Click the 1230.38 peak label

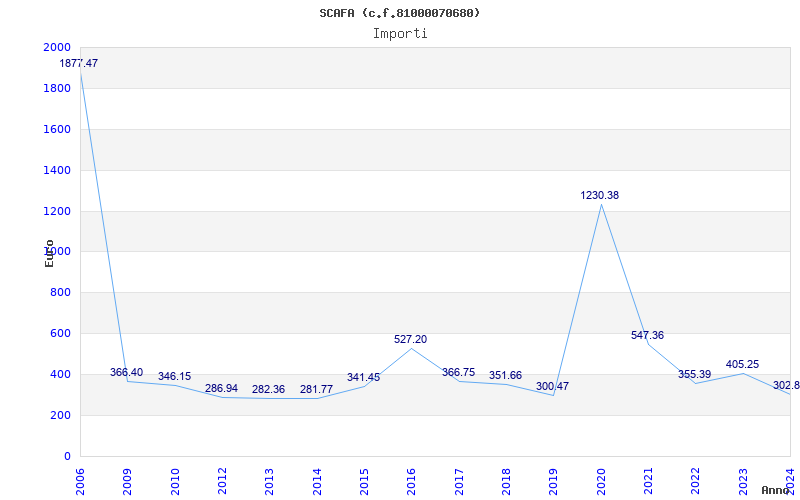coord(599,195)
